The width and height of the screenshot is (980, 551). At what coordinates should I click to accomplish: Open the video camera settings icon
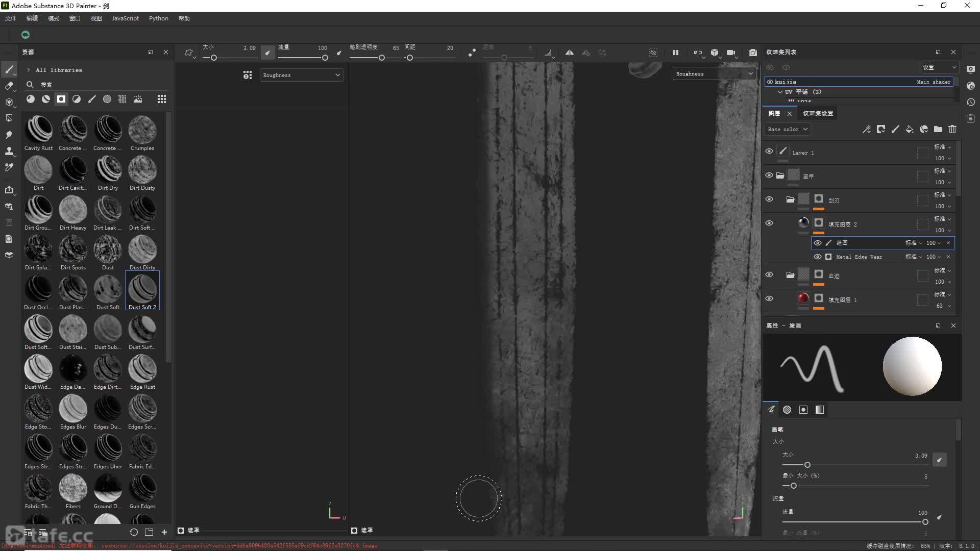pos(731,53)
